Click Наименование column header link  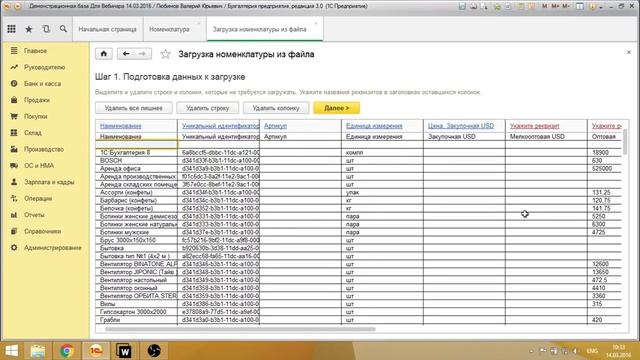[120, 126]
